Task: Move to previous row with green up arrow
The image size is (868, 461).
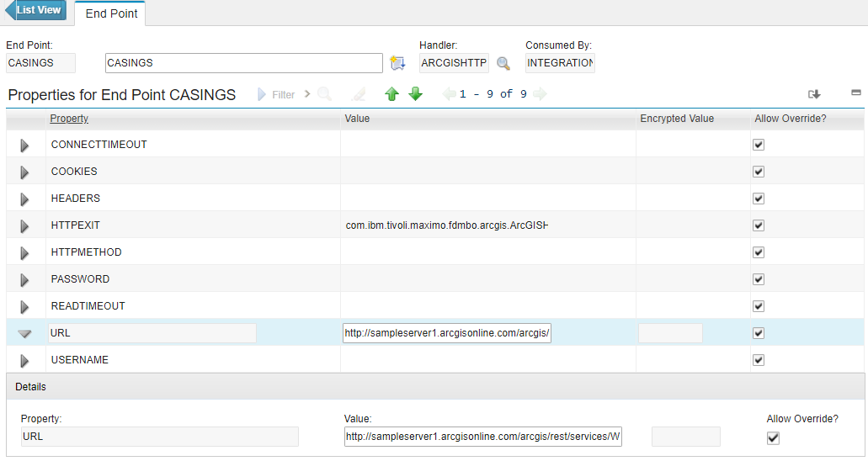Action: click(392, 94)
